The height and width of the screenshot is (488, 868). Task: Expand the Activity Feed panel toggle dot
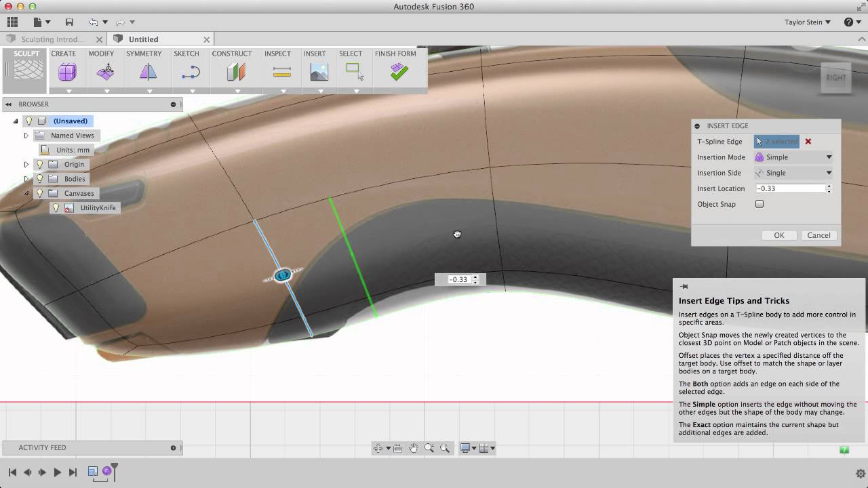click(x=173, y=448)
